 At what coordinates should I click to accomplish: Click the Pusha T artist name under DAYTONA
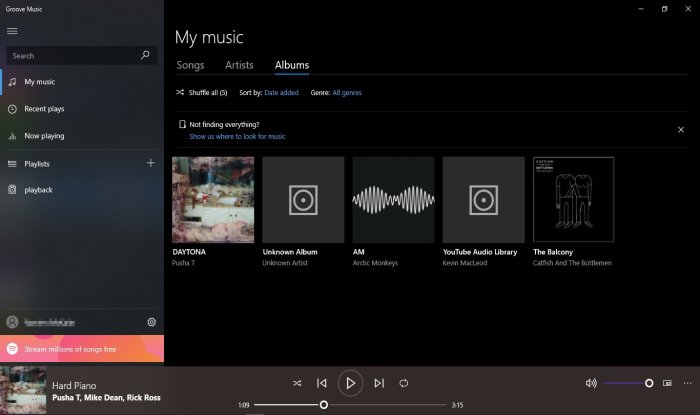(183, 263)
